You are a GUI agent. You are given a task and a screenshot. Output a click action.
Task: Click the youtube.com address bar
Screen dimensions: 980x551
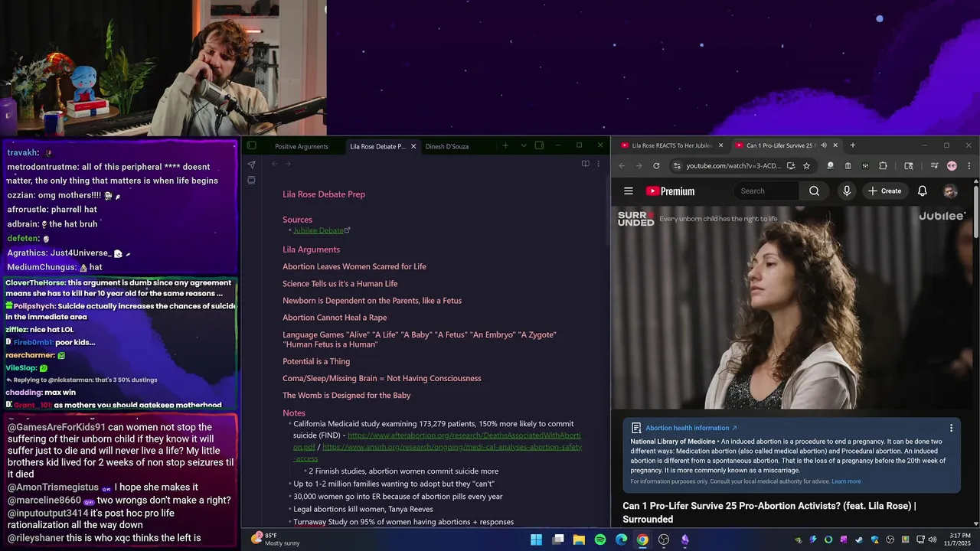coord(733,165)
